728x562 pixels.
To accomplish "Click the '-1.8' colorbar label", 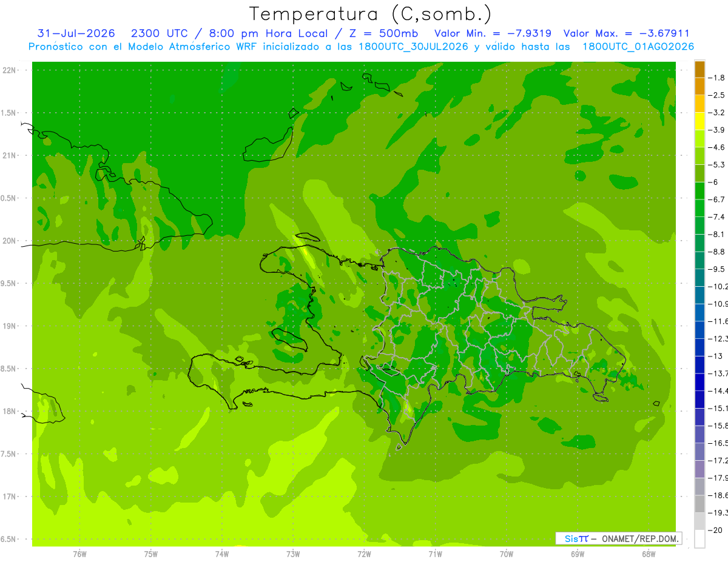I will (716, 78).
